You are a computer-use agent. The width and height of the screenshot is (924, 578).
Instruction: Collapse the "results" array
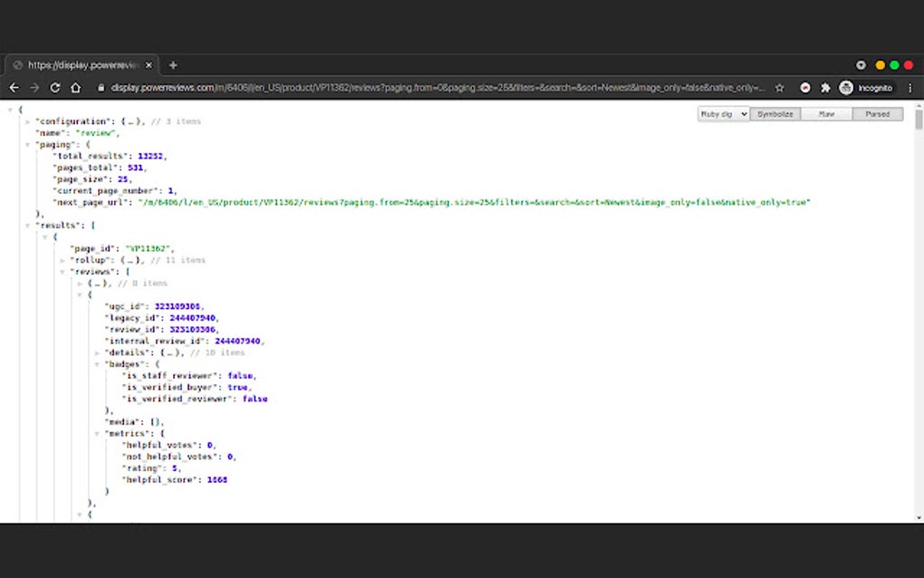(27, 225)
